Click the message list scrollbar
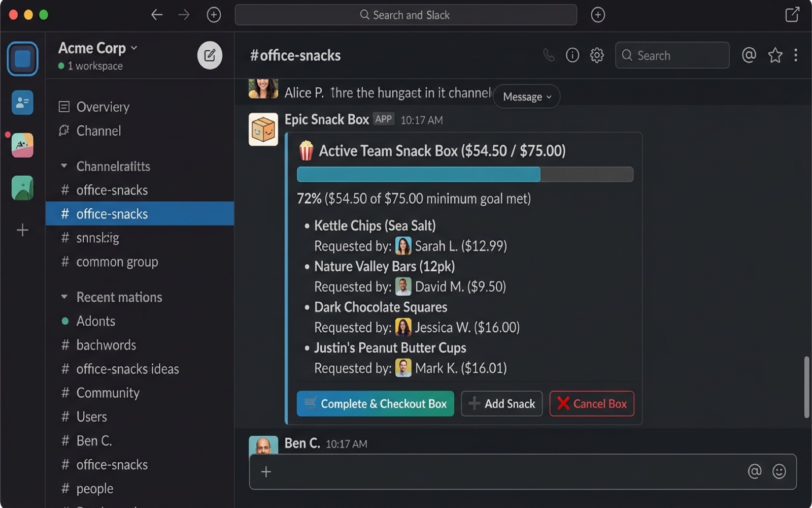Viewport: 812px width, 508px height. [806, 387]
